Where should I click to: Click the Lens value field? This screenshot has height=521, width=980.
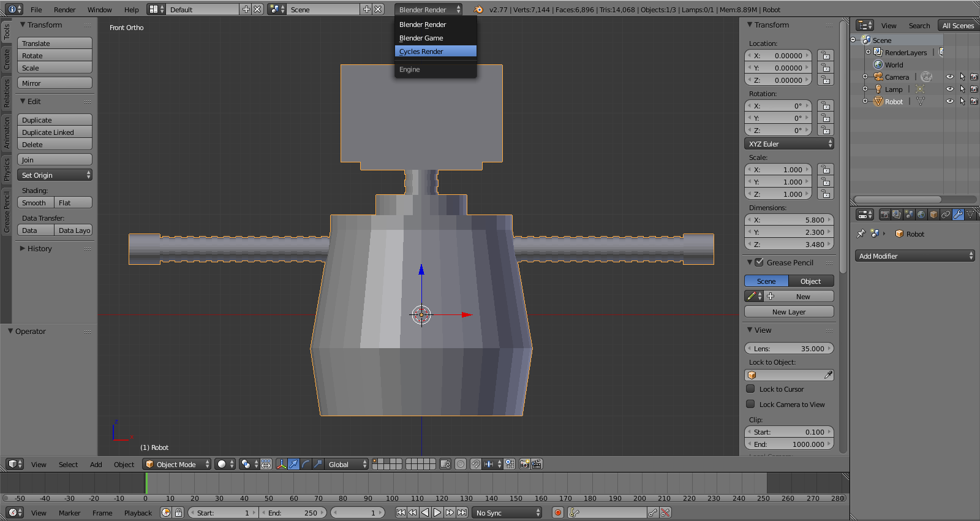pyautogui.click(x=788, y=348)
